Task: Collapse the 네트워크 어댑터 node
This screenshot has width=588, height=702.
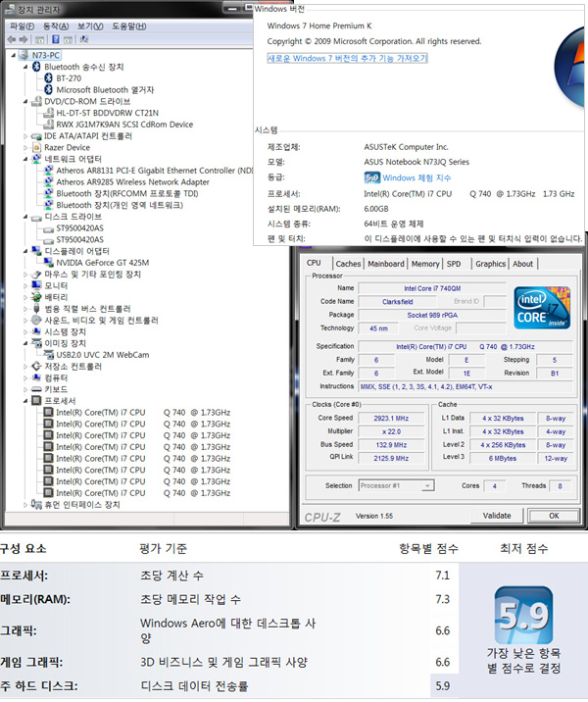Action: tap(25, 160)
